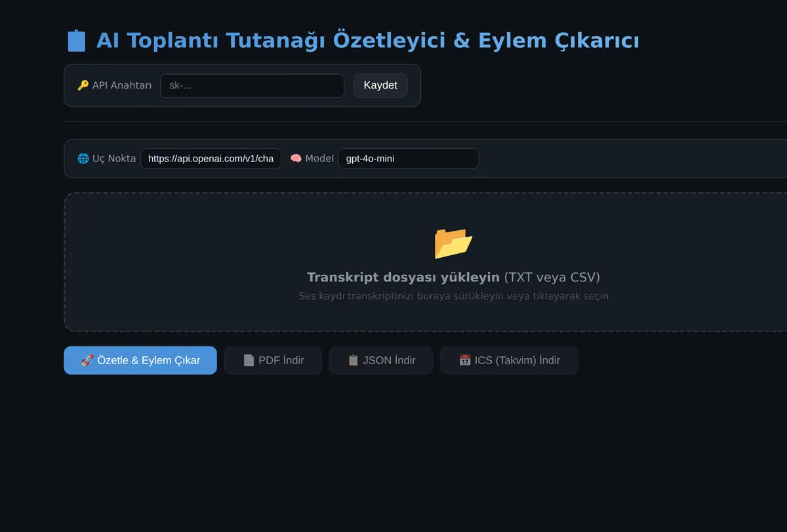Focus the API key field with sk-... placeholder
Image resolution: width=787 pixels, height=532 pixels.
pyautogui.click(x=252, y=86)
